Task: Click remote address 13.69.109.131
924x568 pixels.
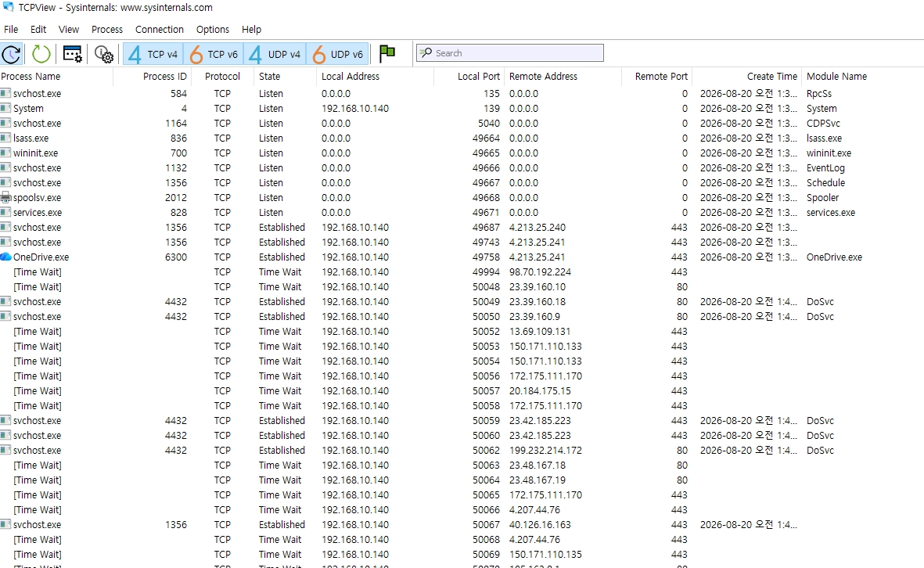Action: (x=540, y=331)
